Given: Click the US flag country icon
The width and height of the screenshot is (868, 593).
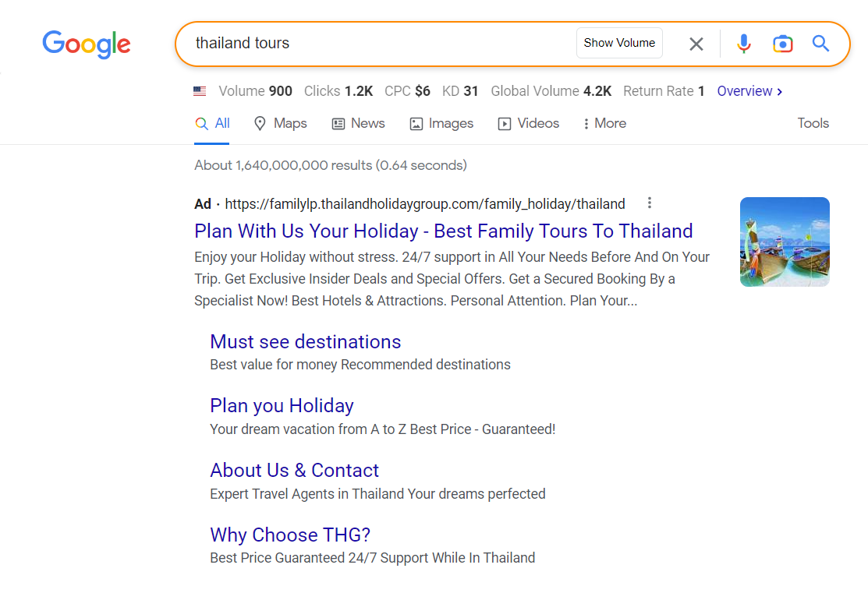Looking at the screenshot, I should point(200,91).
